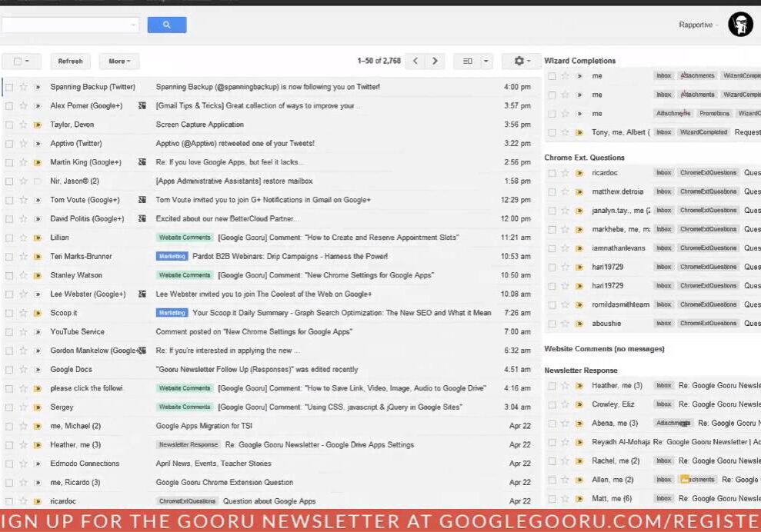Open the More actions dropdown
Viewport: 761px width, 532px height.
click(x=119, y=61)
